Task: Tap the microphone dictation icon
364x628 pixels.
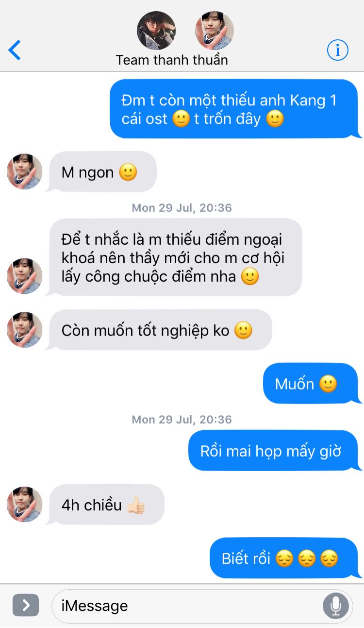Action: [x=335, y=605]
